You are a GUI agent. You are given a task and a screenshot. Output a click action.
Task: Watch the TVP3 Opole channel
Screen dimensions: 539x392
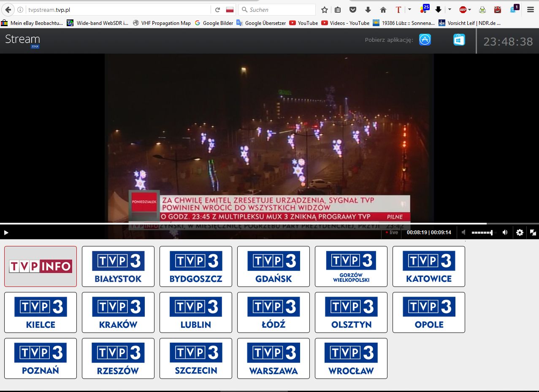[x=429, y=312]
